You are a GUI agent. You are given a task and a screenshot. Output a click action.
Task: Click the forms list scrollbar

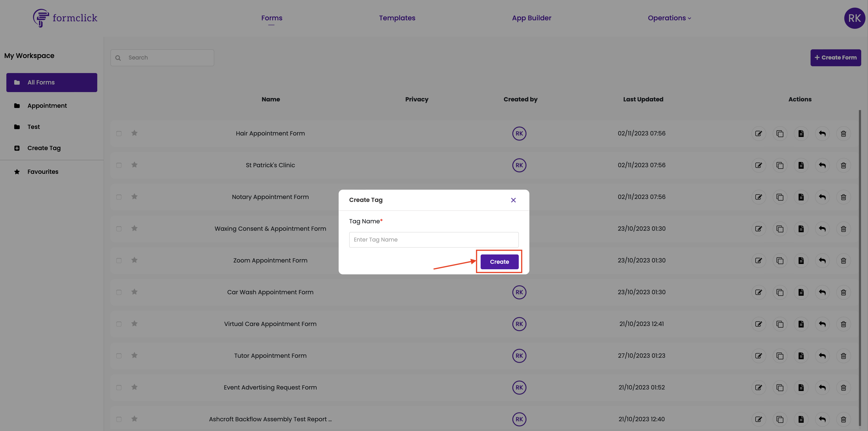(860, 268)
